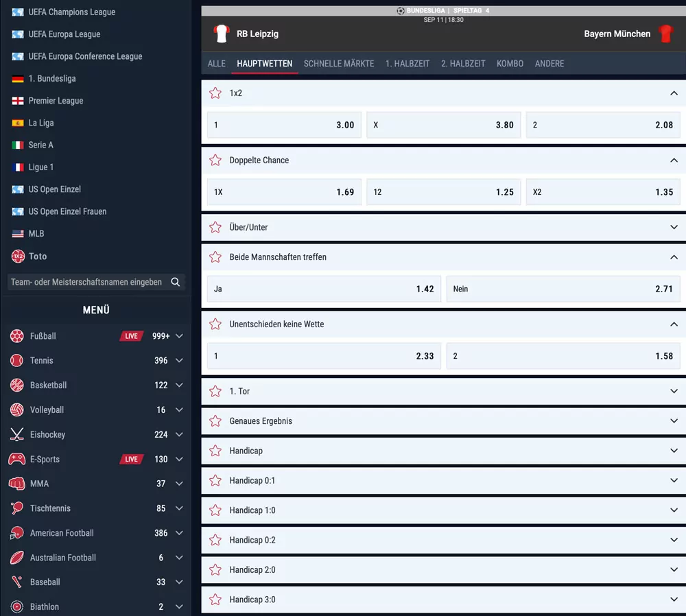Star the Handicap 3:0 market
Image resolution: width=686 pixels, height=616 pixels.
215,600
